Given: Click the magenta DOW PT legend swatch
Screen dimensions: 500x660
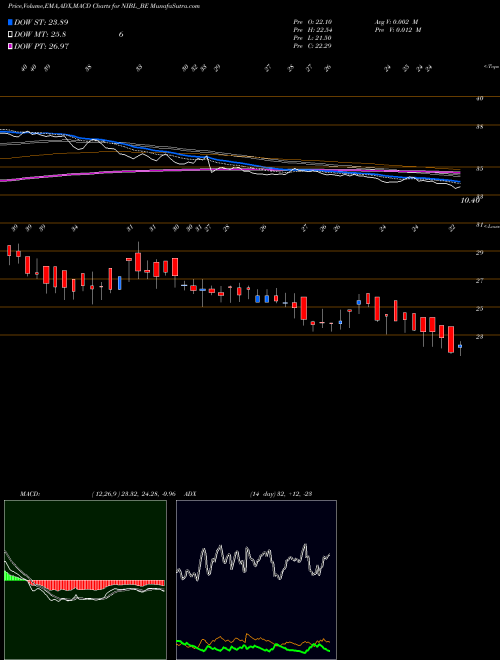Looking at the screenshot, I should click(10, 46).
